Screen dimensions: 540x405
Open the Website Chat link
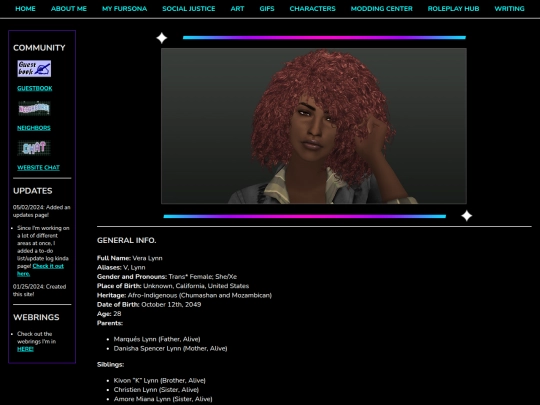point(38,168)
